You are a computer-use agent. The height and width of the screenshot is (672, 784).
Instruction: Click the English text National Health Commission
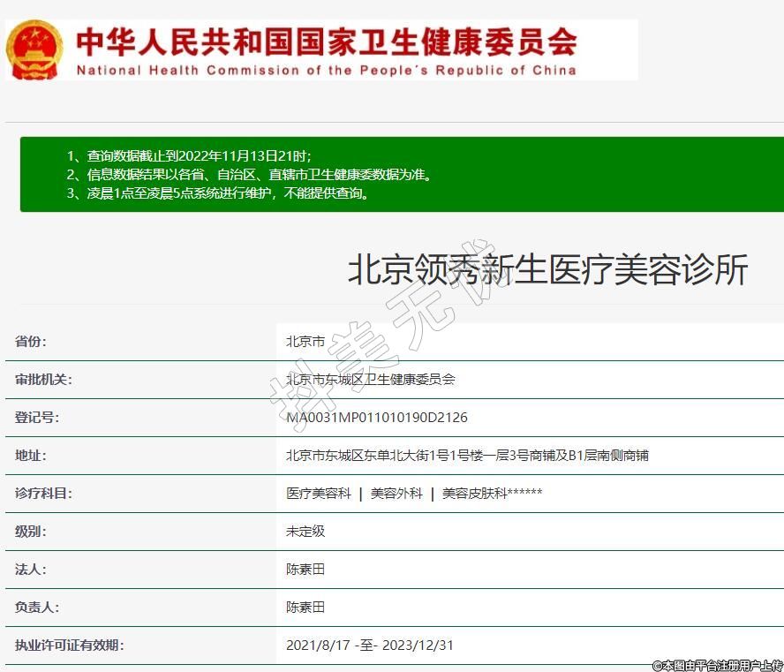point(326,70)
